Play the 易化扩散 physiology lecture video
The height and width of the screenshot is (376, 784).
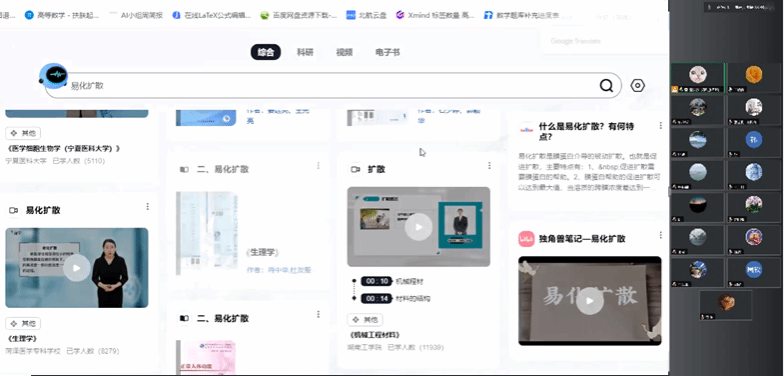coord(76,268)
